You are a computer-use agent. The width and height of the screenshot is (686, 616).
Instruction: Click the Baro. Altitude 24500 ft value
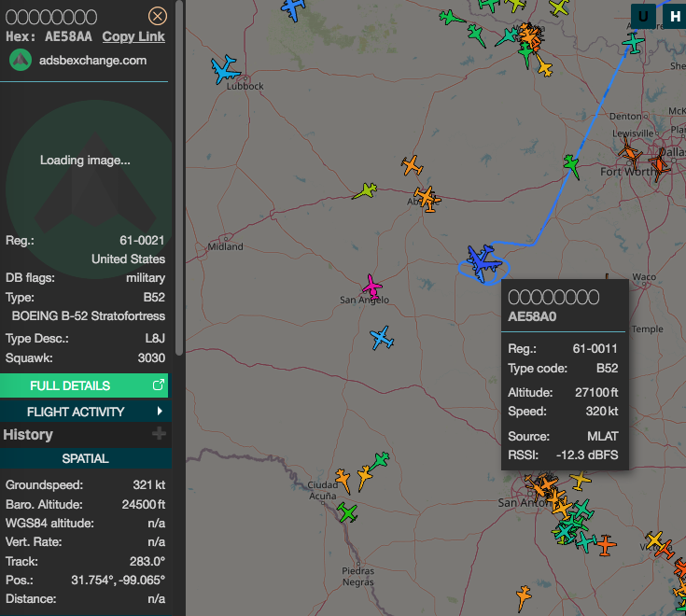pyautogui.click(x=144, y=504)
